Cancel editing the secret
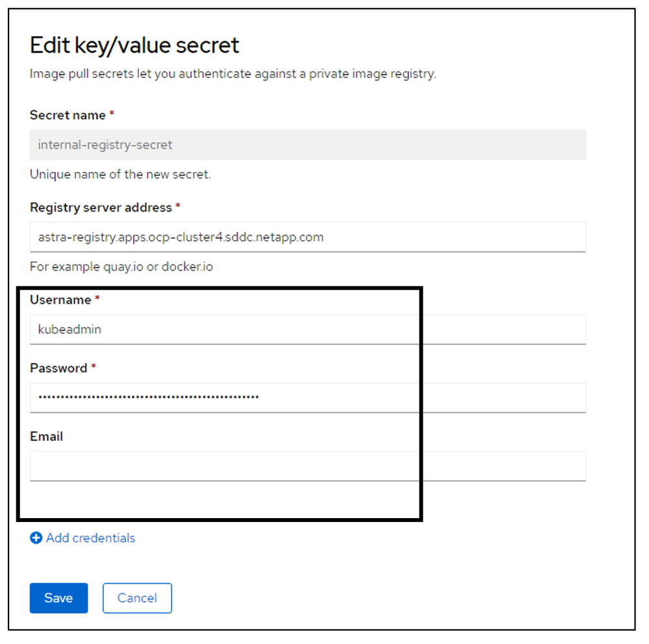 click(x=137, y=598)
